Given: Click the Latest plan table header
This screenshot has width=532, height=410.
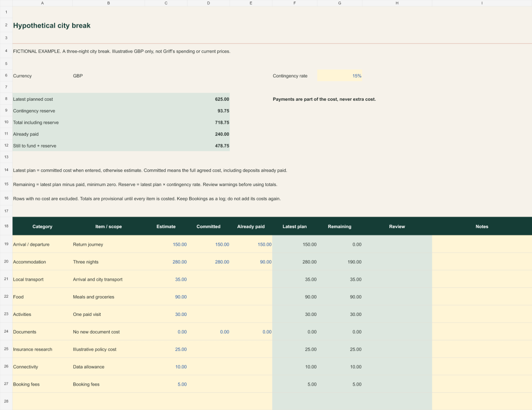Looking at the screenshot, I should pyautogui.click(x=295, y=227).
